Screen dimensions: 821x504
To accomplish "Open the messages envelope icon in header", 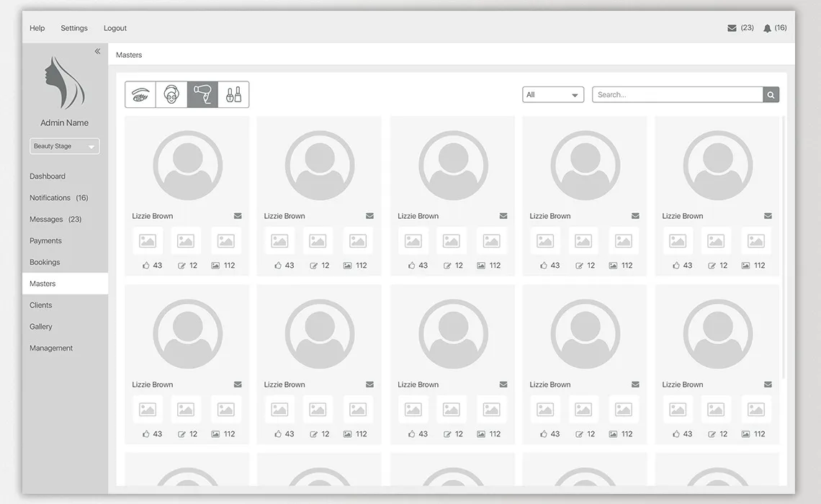I will pos(732,28).
